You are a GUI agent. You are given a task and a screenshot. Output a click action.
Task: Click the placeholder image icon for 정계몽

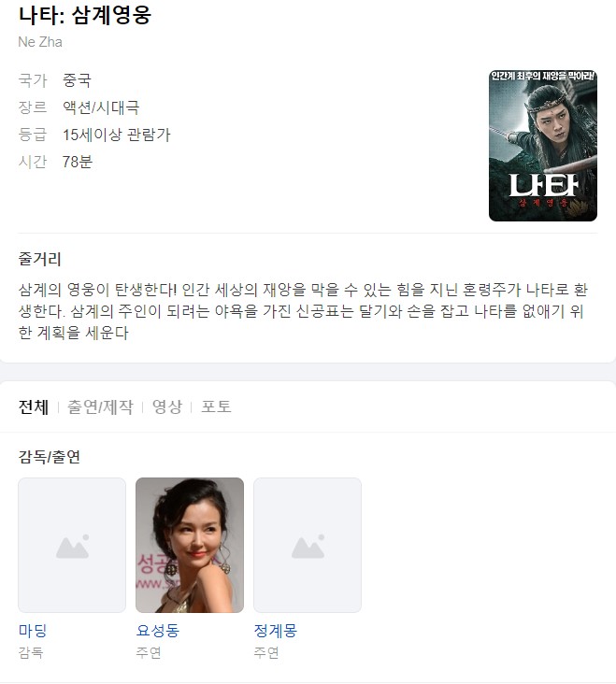[308, 546]
